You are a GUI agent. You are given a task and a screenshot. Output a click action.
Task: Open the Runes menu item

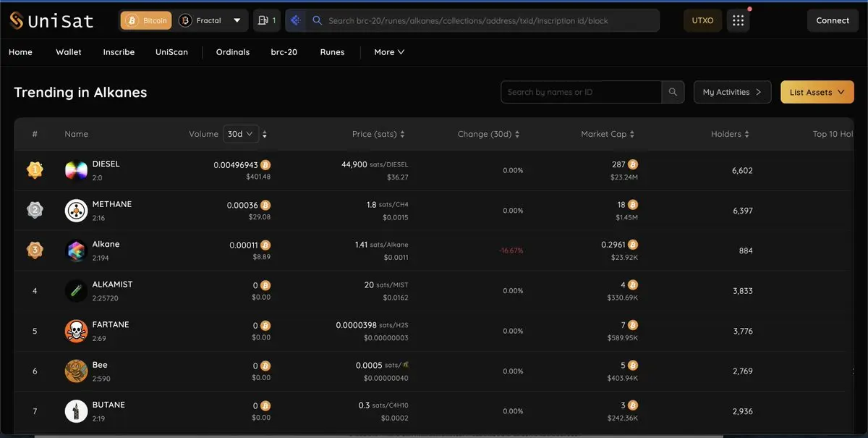[x=332, y=52]
